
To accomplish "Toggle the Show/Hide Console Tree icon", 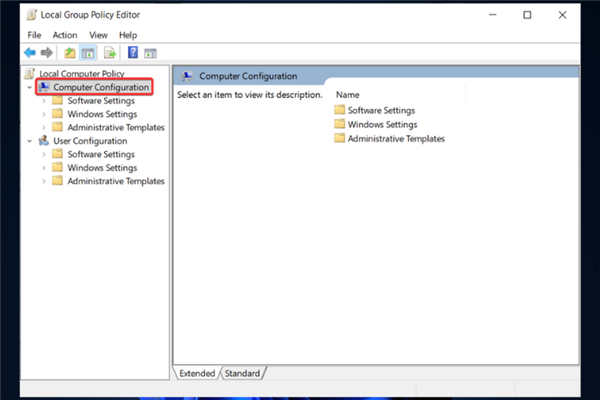I will point(88,53).
